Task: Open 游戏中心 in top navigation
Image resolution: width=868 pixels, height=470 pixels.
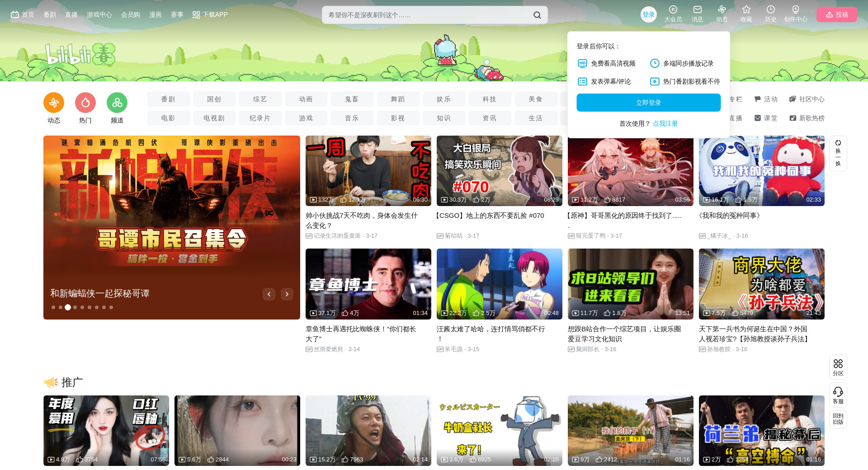Action: (x=99, y=14)
